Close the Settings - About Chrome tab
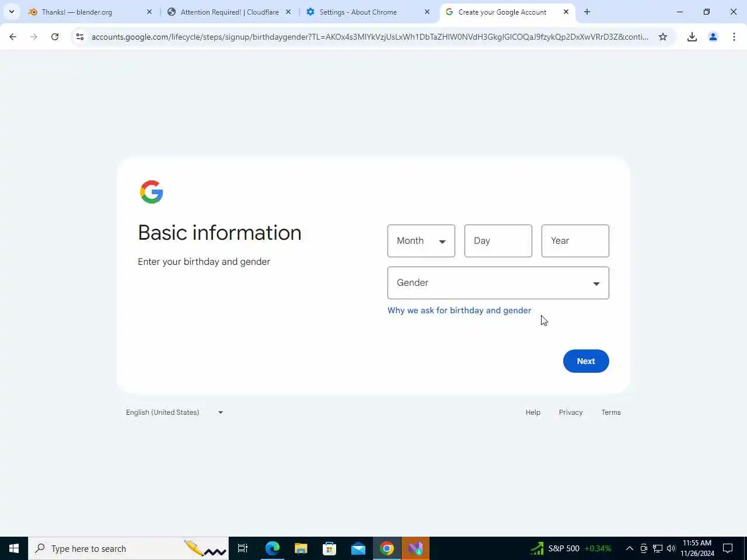The image size is (747, 560). click(427, 12)
